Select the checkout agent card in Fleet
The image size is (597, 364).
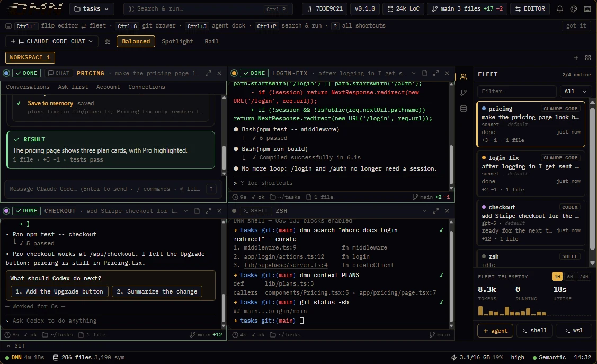click(531, 223)
